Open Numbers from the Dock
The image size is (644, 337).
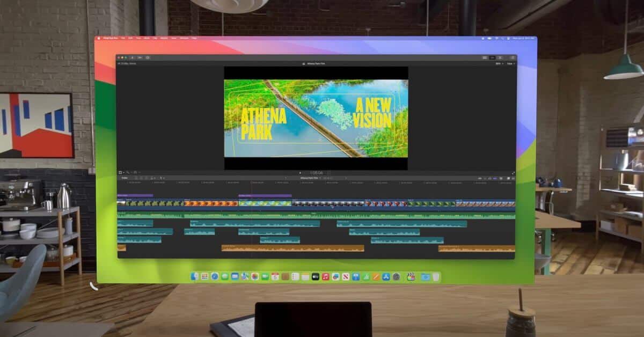click(x=366, y=277)
